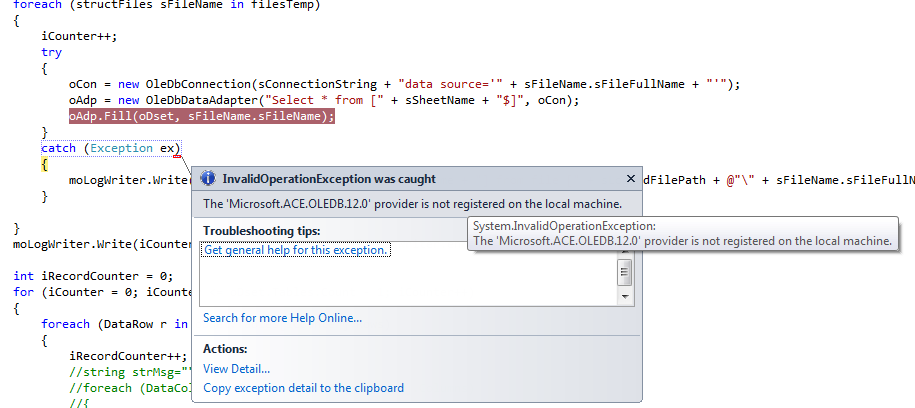Click the 'oCon = new OleDbConnection' line
The height and width of the screenshot is (408, 915).
404,84
